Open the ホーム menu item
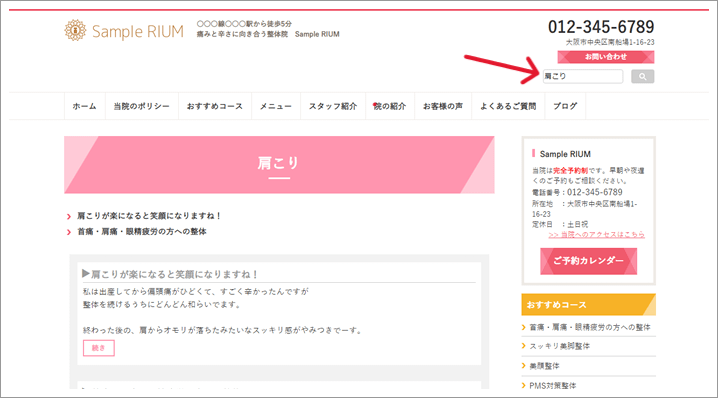718x398 pixels. click(84, 106)
